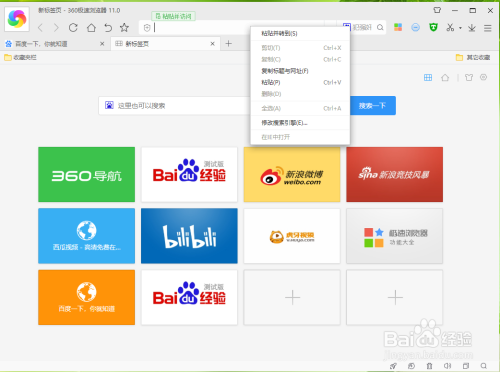Click the green shield extension icon

tap(433, 27)
